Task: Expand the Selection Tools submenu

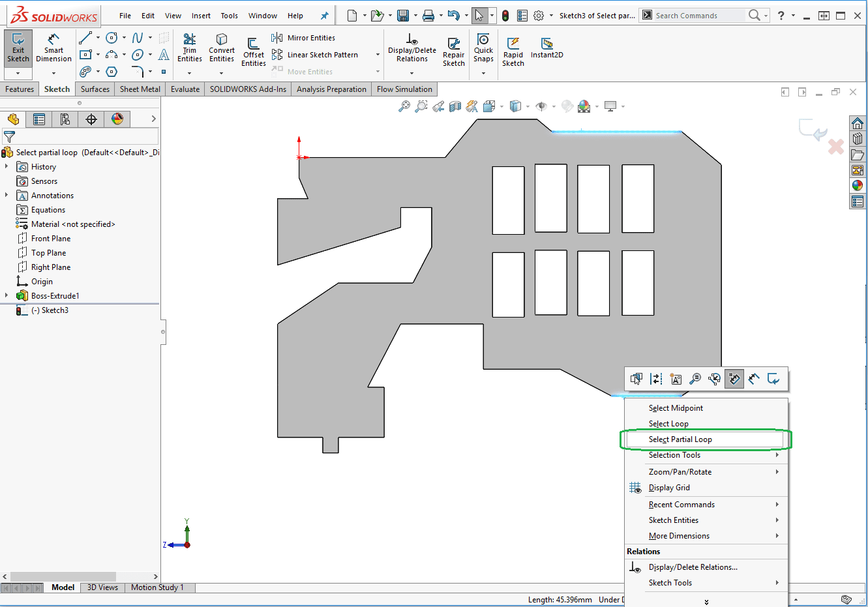Action: tap(675, 455)
